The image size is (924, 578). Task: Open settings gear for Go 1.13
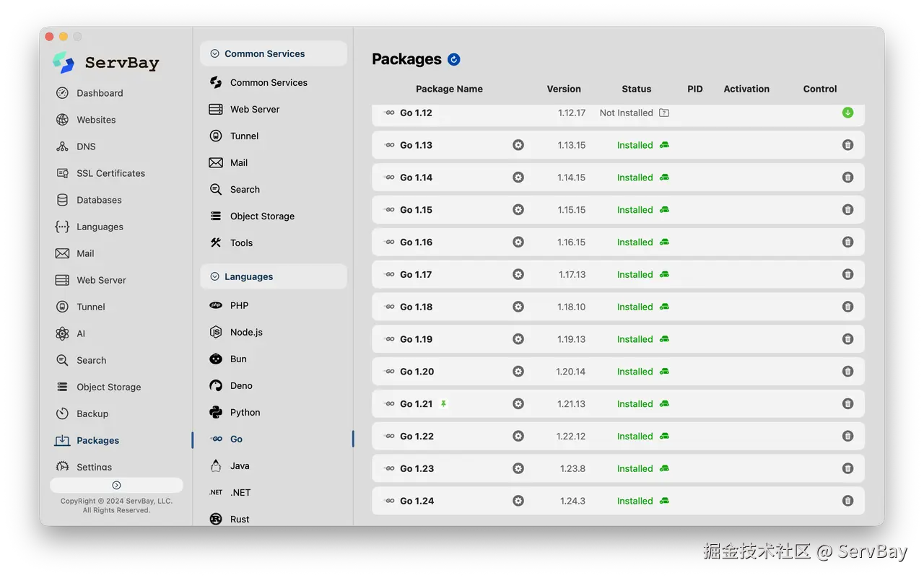(x=518, y=145)
